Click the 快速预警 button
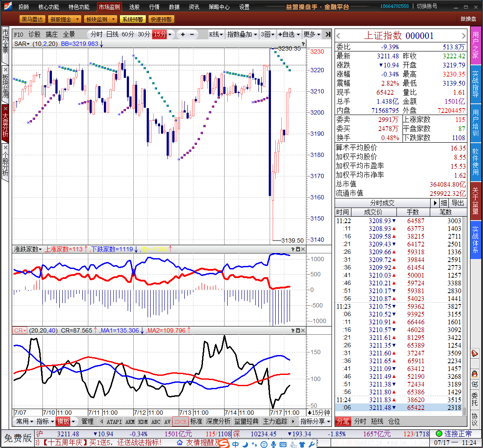This screenshot has width=483, height=448. (161, 19)
